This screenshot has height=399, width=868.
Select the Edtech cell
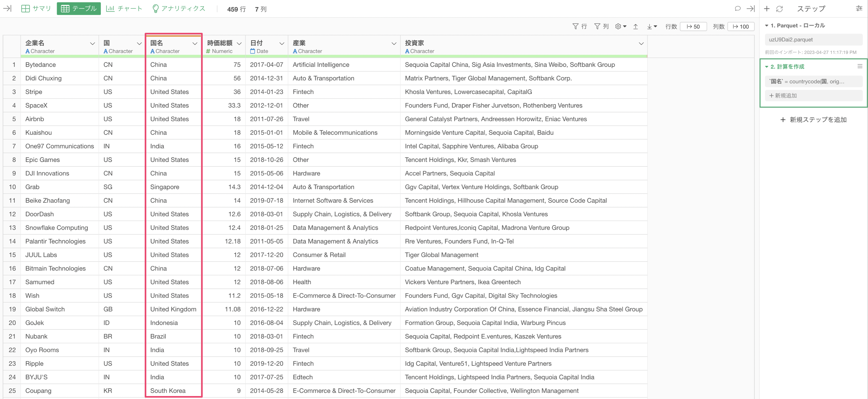[344, 377]
